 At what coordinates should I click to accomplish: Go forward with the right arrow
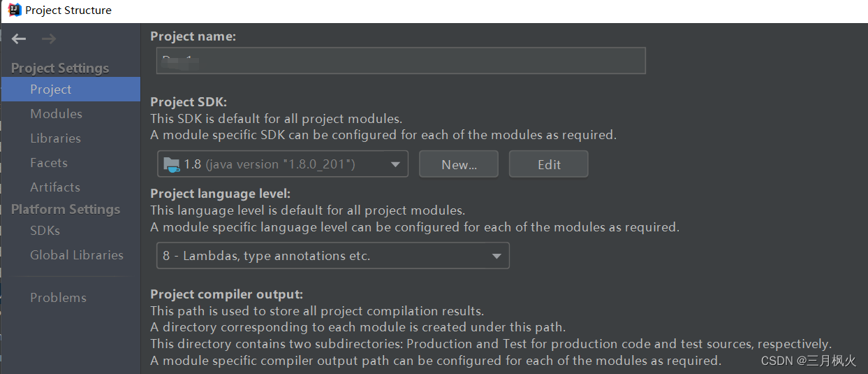pyautogui.click(x=48, y=39)
